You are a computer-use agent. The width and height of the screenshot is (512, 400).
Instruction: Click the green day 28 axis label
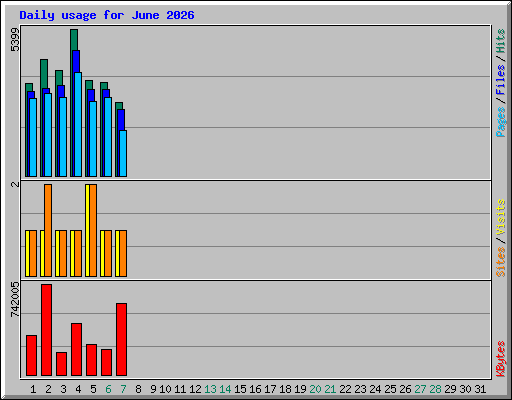pyautogui.click(x=435, y=389)
